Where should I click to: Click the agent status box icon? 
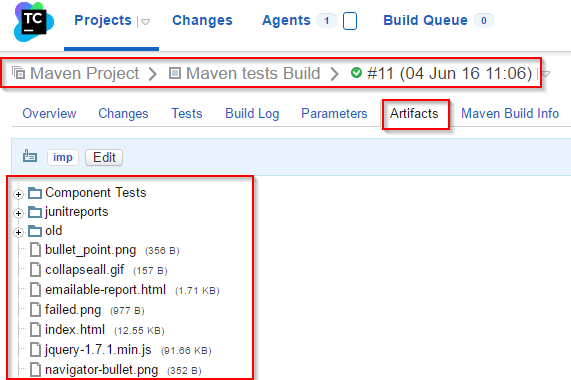[350, 21]
